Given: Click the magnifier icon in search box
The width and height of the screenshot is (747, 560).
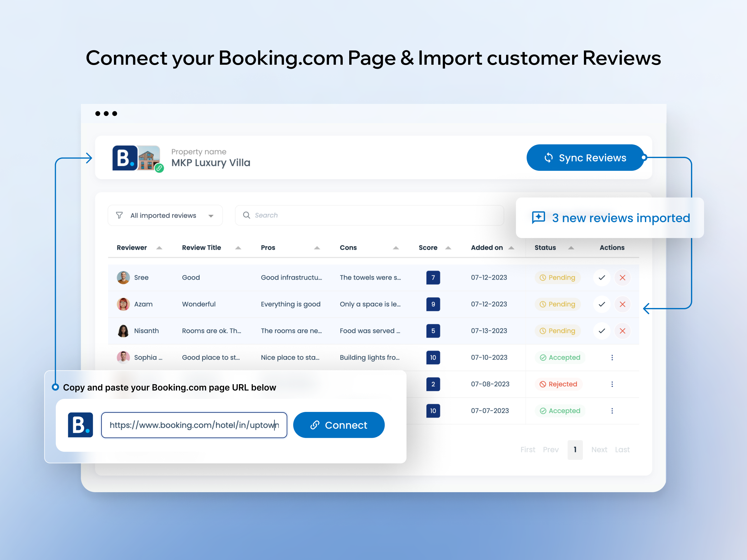Looking at the screenshot, I should tap(247, 215).
